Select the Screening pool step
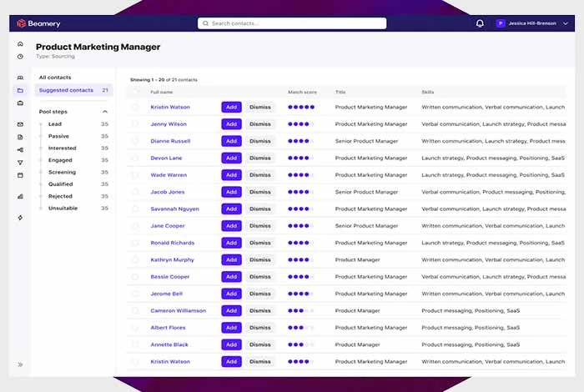This screenshot has height=392, width=584. point(63,172)
